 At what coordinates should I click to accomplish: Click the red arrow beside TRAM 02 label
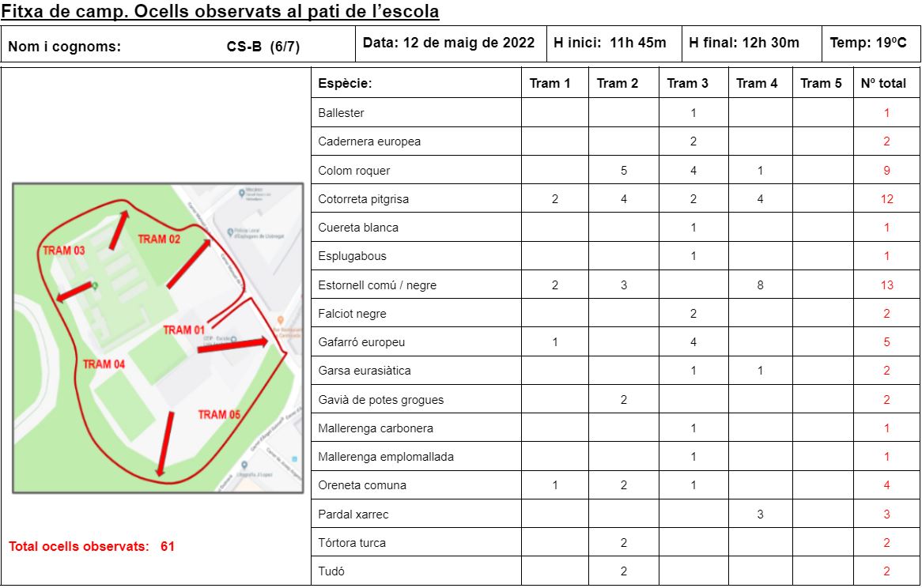189,264
